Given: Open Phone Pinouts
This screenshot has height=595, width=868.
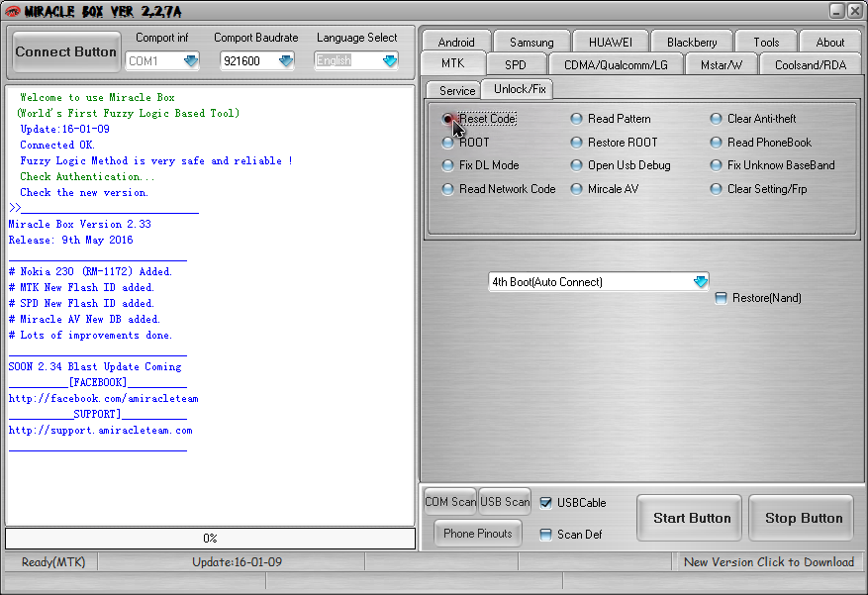Looking at the screenshot, I should coord(478,534).
